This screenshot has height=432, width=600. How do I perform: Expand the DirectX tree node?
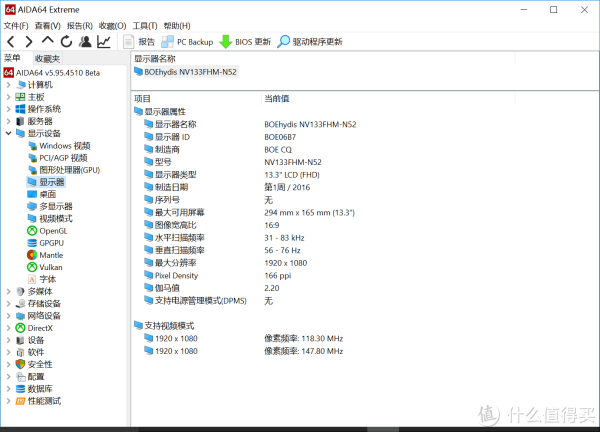coord(8,328)
